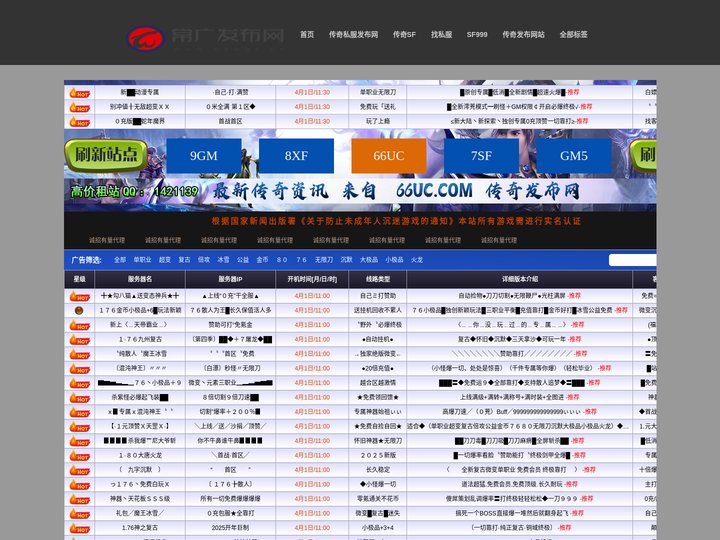
Task: Click the 详细版本介绍 column header
Action: (519, 279)
